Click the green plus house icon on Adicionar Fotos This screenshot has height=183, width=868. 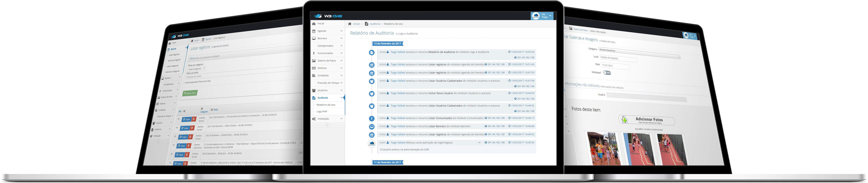[x=624, y=119]
